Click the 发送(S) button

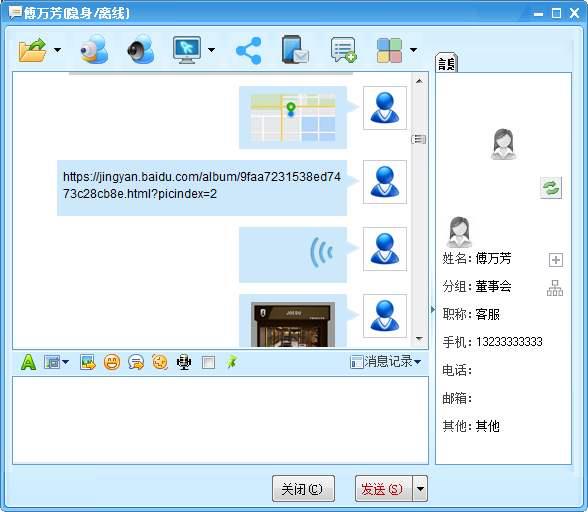pyautogui.click(x=383, y=489)
